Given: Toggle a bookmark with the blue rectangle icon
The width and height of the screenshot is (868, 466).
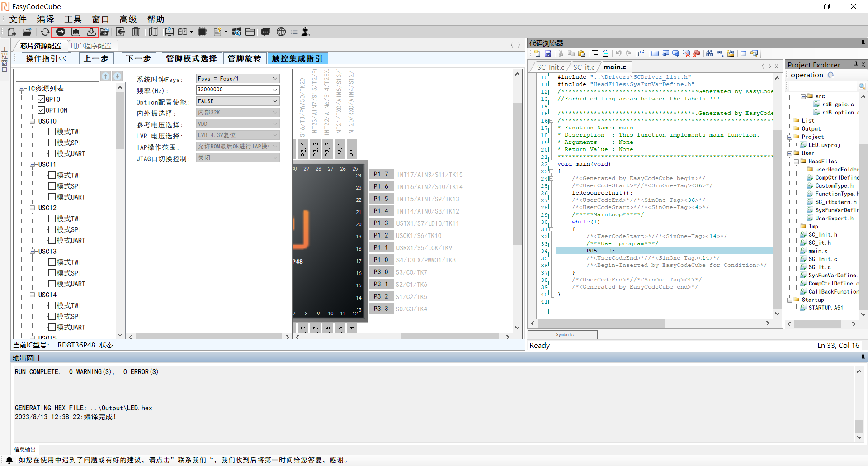Looking at the screenshot, I should click(x=655, y=53).
